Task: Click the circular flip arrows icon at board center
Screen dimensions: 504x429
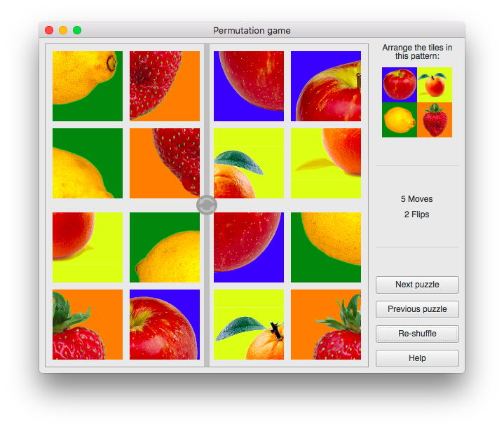Action: click(x=207, y=205)
